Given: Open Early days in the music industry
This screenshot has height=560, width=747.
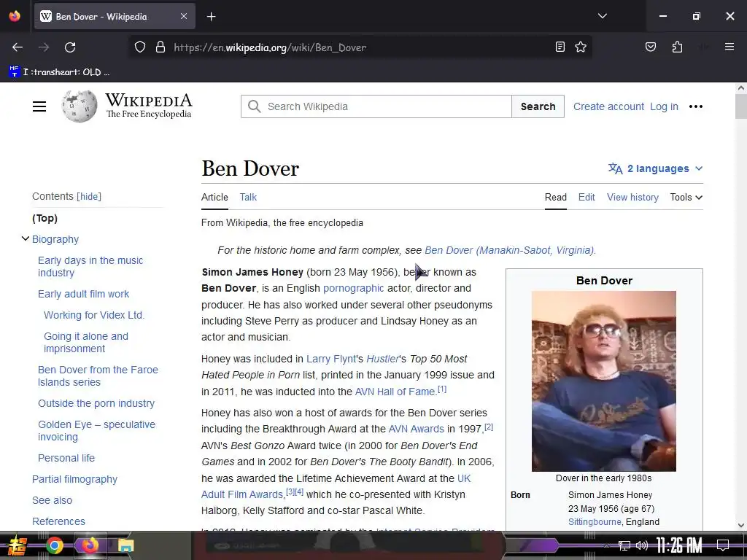Looking at the screenshot, I should (90, 267).
